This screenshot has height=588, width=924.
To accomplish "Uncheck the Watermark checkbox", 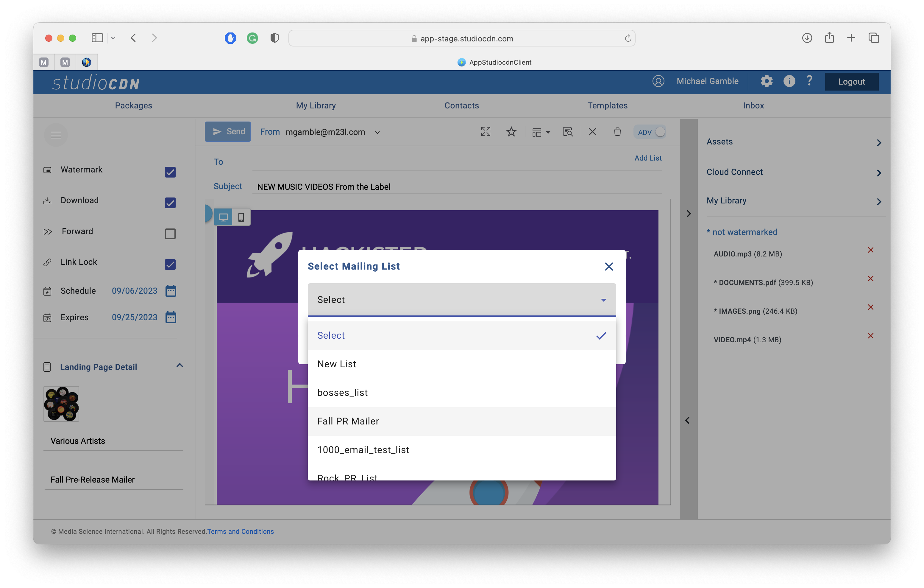I will point(170,172).
